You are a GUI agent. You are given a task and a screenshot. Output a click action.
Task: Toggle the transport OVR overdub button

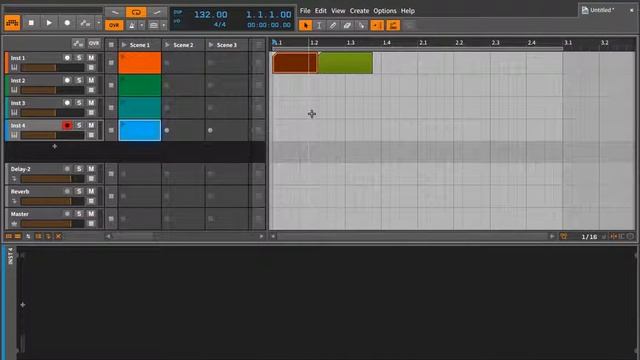(114, 25)
